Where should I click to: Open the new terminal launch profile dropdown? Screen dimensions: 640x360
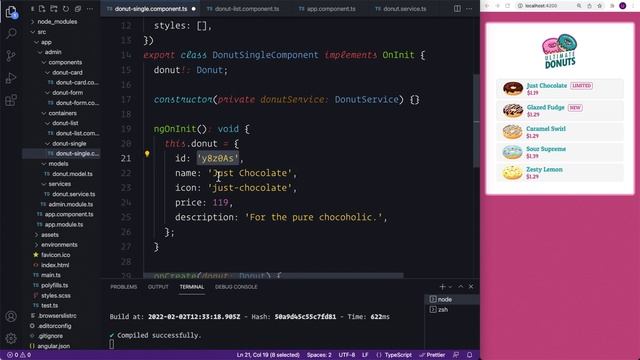pos(451,287)
